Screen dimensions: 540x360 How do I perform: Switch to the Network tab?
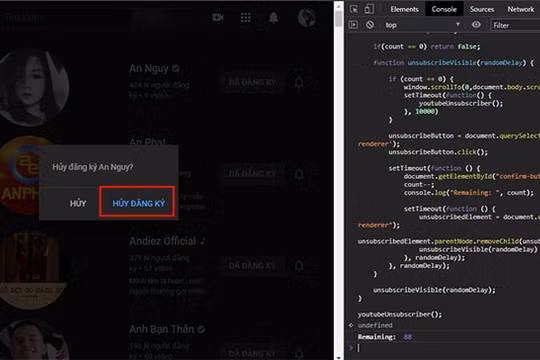tap(520, 9)
